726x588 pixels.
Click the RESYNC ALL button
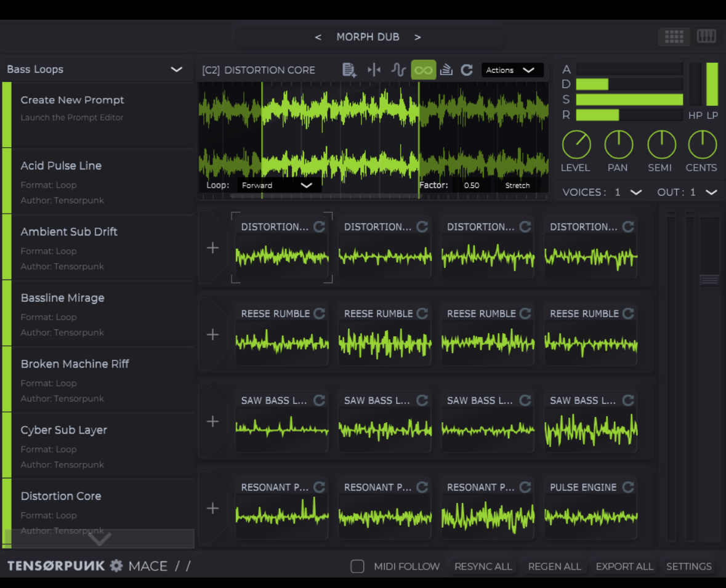483,566
